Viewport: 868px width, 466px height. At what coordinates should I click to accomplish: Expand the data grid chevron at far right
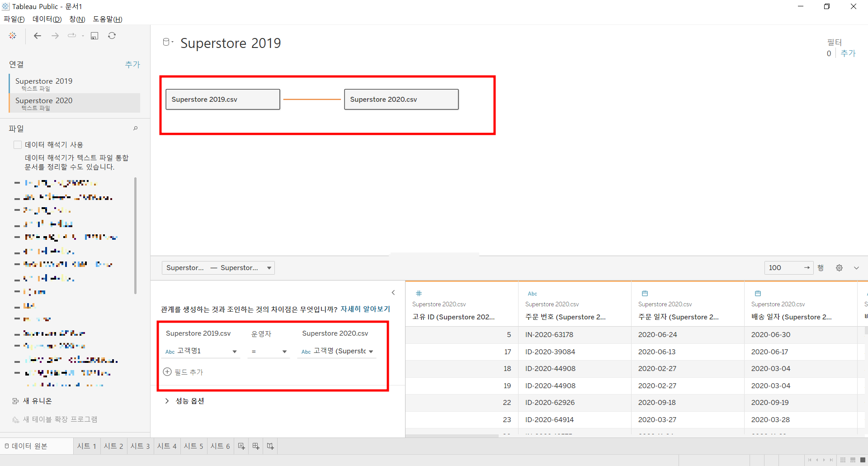[856, 268]
